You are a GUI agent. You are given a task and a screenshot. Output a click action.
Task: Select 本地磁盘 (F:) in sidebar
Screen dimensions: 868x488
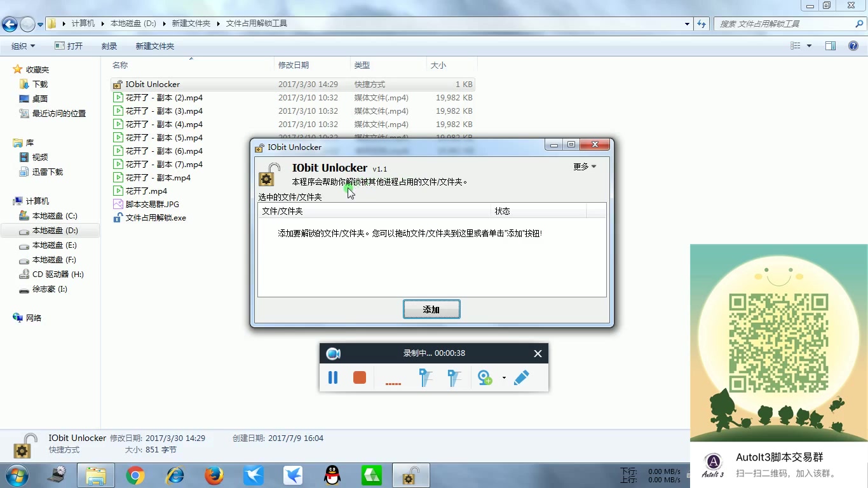[x=48, y=260]
